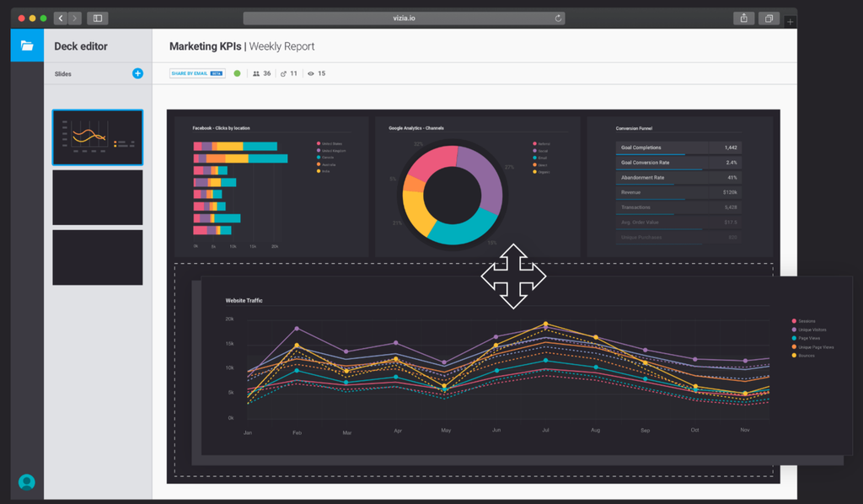
Task: Click the green status indicator dot
Action: coord(237,73)
